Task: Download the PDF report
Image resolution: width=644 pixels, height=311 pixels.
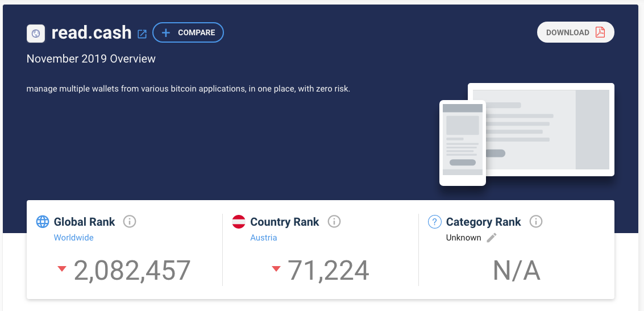Action: (575, 32)
